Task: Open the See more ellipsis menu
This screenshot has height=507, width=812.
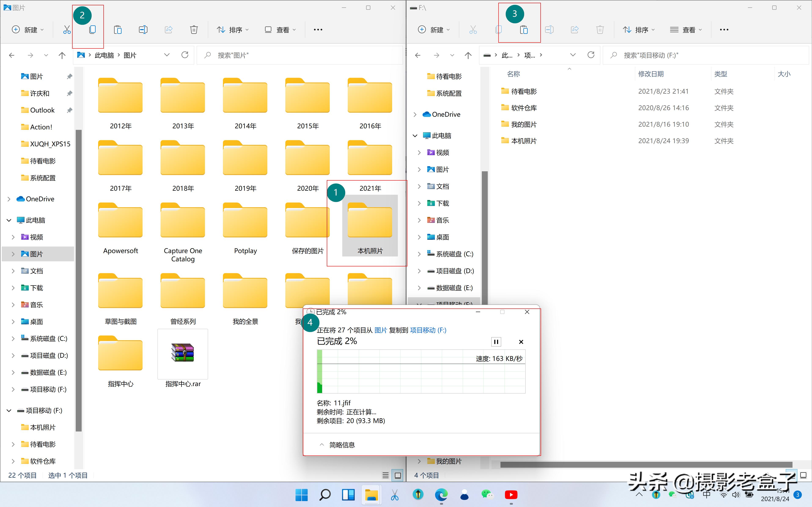Action: click(x=318, y=30)
